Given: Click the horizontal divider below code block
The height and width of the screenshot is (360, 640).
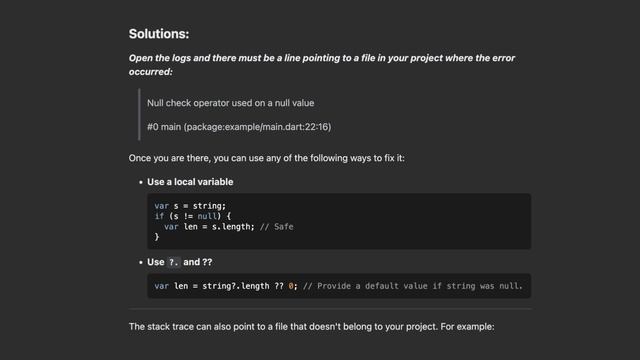Looking at the screenshot, I should point(330,309).
